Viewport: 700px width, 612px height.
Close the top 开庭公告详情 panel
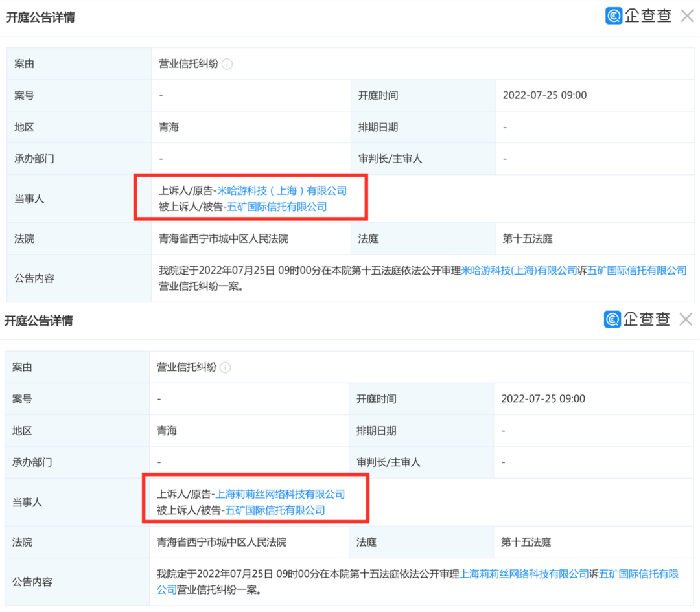pos(687,16)
